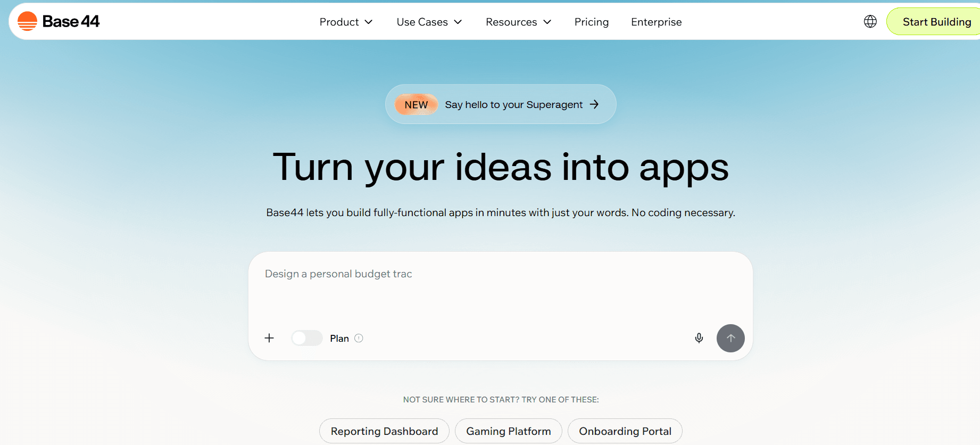Viewport: 980px width, 445px height.
Task: Choose the Gaming Platform suggestion
Action: [x=508, y=431]
